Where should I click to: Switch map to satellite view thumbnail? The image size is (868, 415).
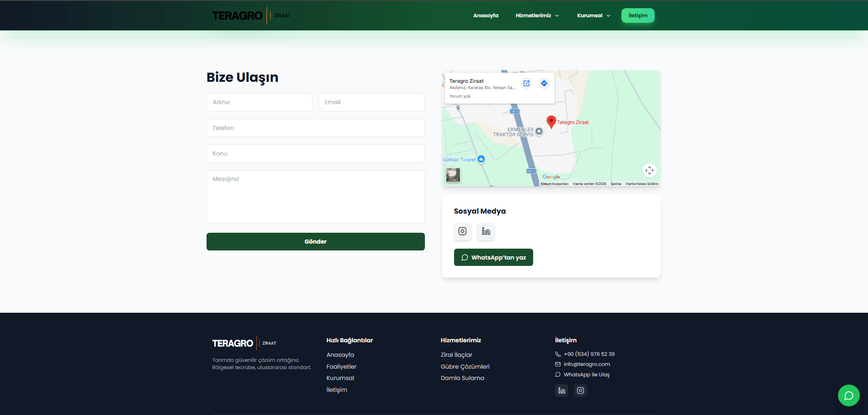coord(453,175)
